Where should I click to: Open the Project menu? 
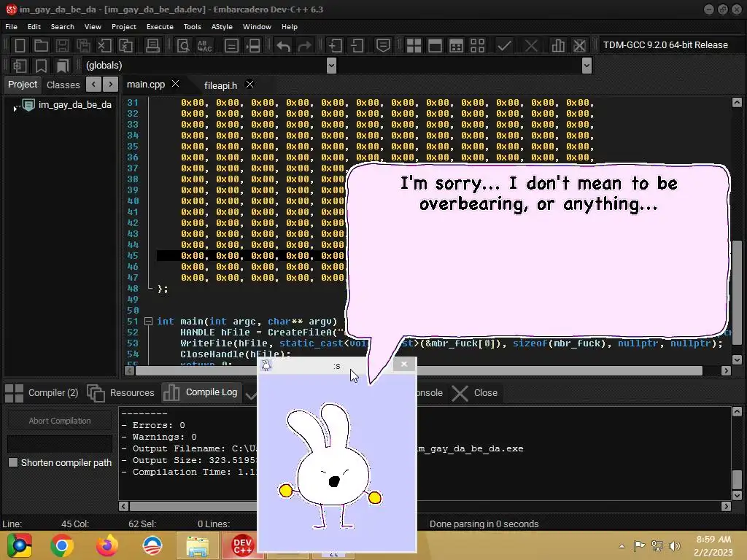click(x=124, y=27)
